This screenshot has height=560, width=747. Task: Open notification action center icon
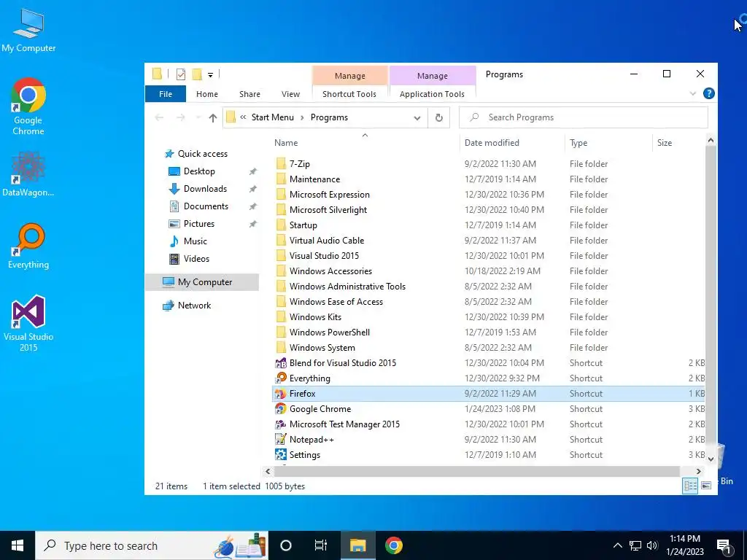(x=724, y=545)
